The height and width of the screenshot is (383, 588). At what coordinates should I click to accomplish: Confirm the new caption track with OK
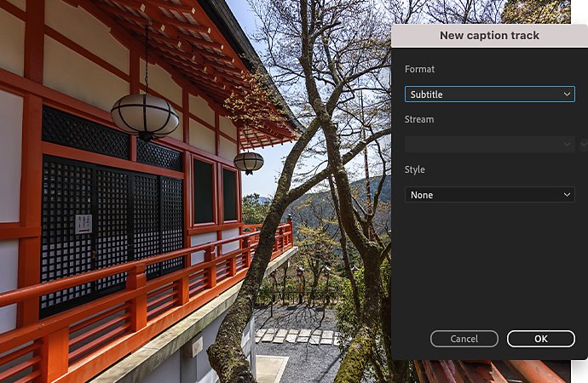pos(541,339)
